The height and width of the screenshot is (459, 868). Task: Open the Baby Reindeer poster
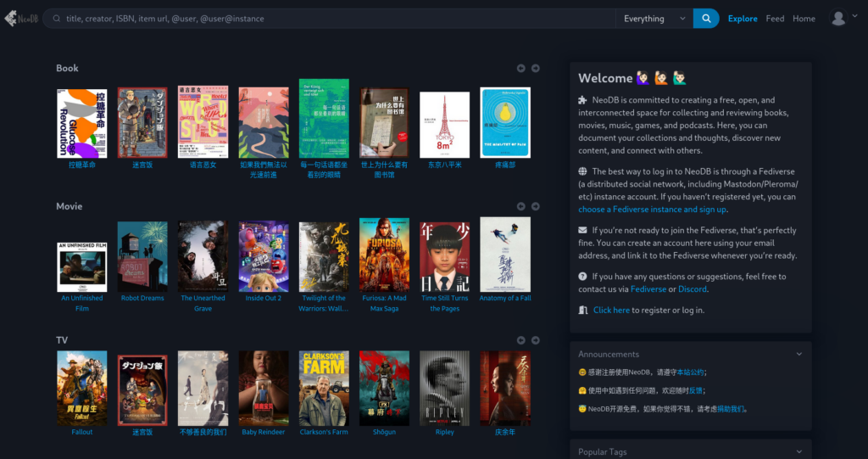point(264,389)
